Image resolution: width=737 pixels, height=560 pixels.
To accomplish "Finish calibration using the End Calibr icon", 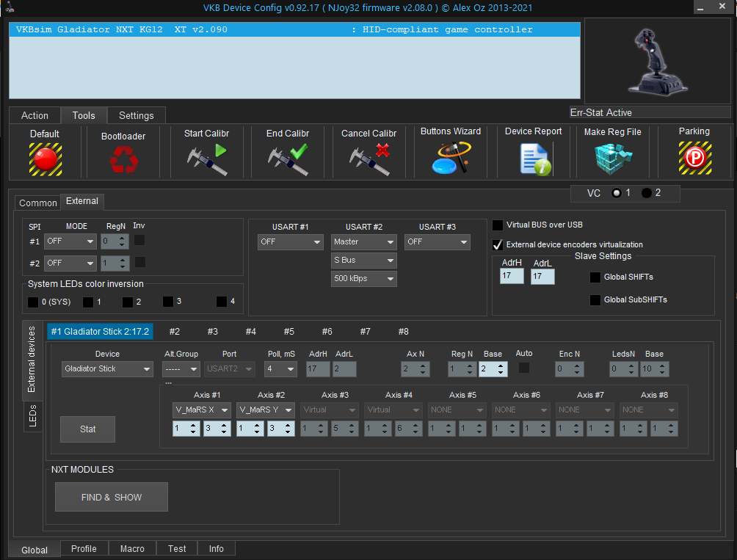I will pos(288,160).
